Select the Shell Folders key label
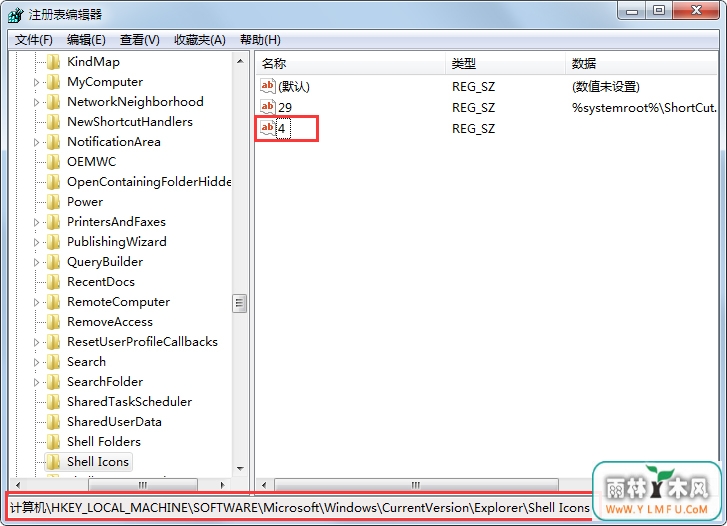The width and height of the screenshot is (727, 526). point(104,442)
